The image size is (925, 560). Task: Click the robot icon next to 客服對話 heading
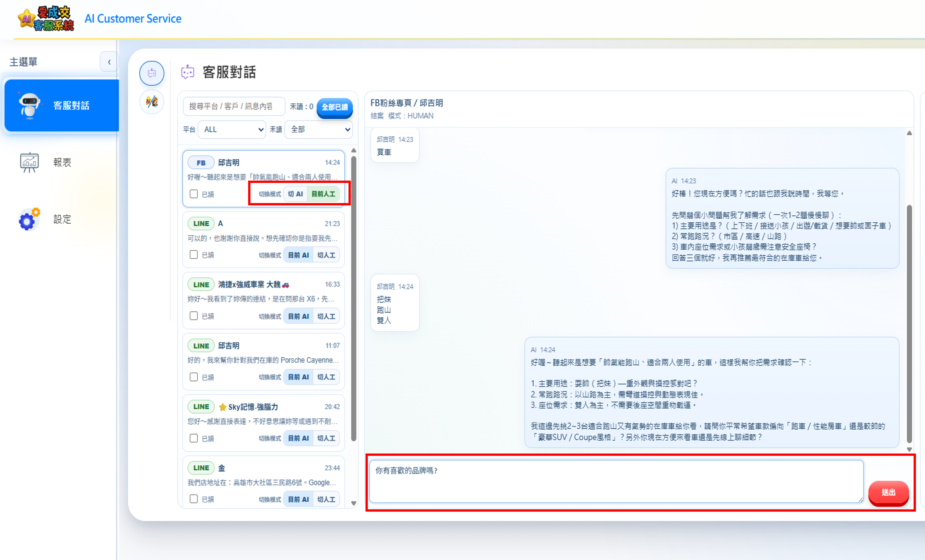pyautogui.click(x=188, y=72)
